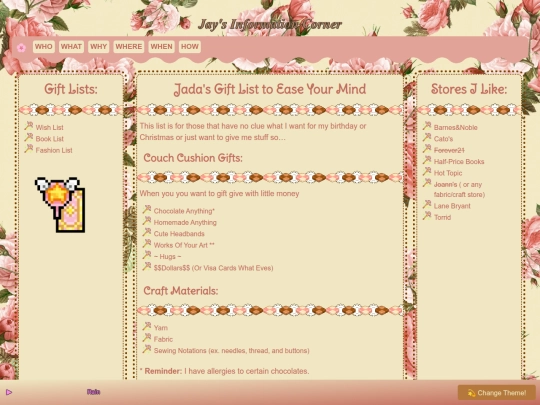This screenshot has height=405, width=540.
Task: Click the wand bullet beside Barnes&Noble
Action: click(x=427, y=126)
